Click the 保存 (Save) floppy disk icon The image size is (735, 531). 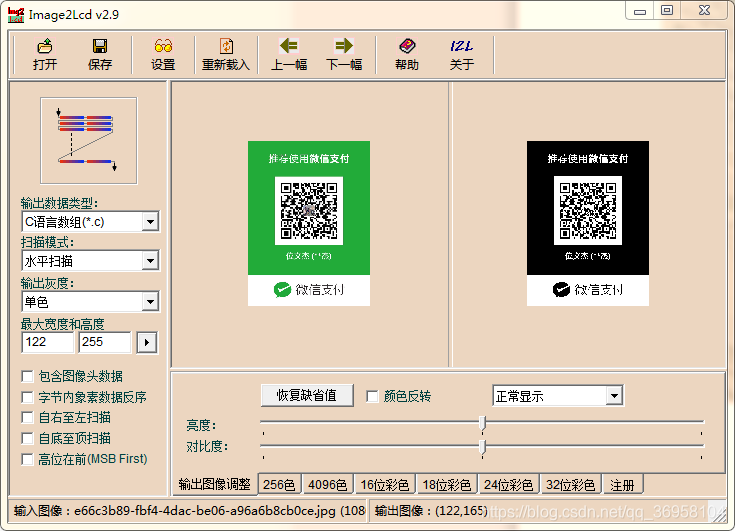coord(100,54)
